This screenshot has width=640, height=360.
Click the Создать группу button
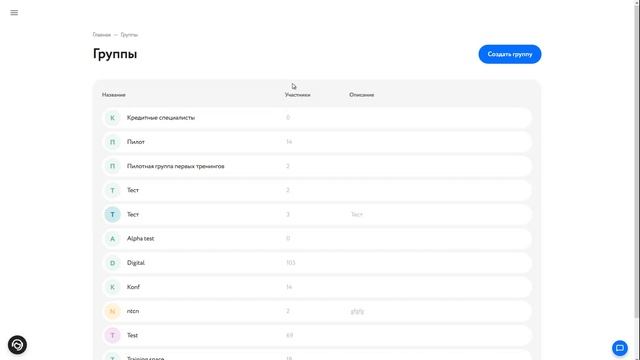pos(510,54)
